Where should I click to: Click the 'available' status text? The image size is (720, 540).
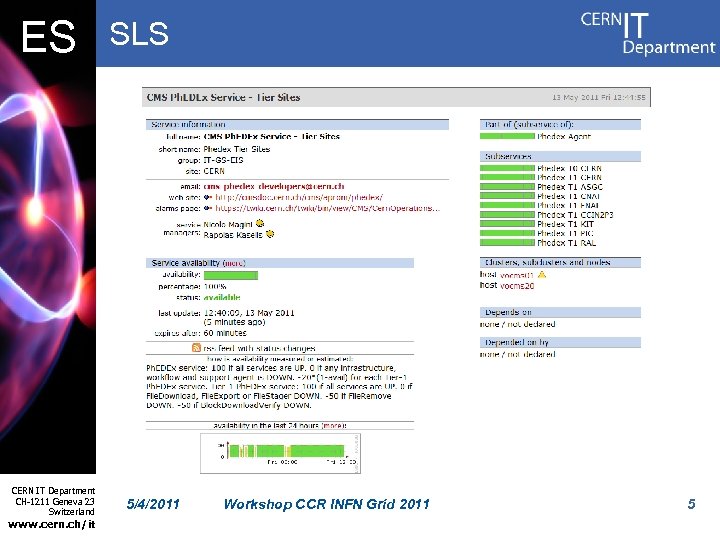(x=222, y=298)
